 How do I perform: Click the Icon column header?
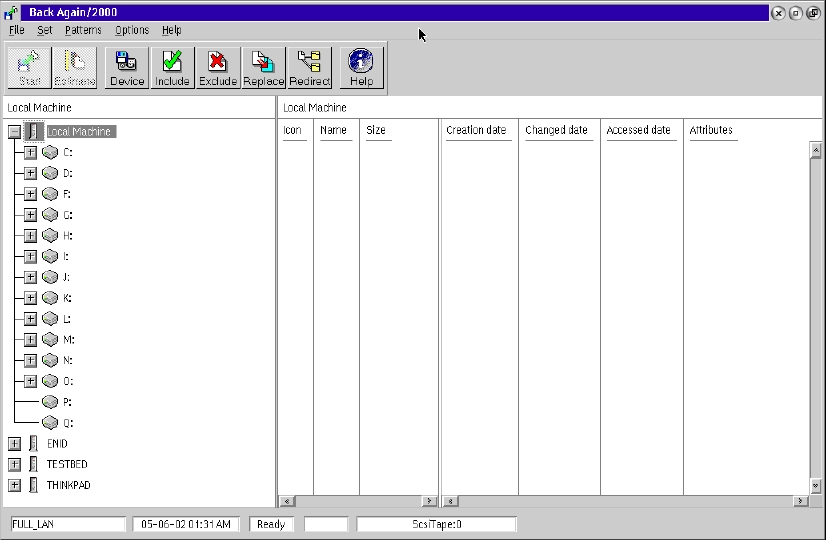pos(292,130)
